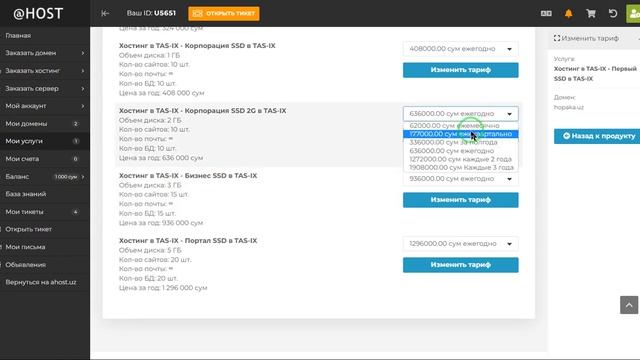This screenshot has width=640, height=360.
Task: Select 636000.00 сум ежегодно option in list
Action: [x=460, y=151]
